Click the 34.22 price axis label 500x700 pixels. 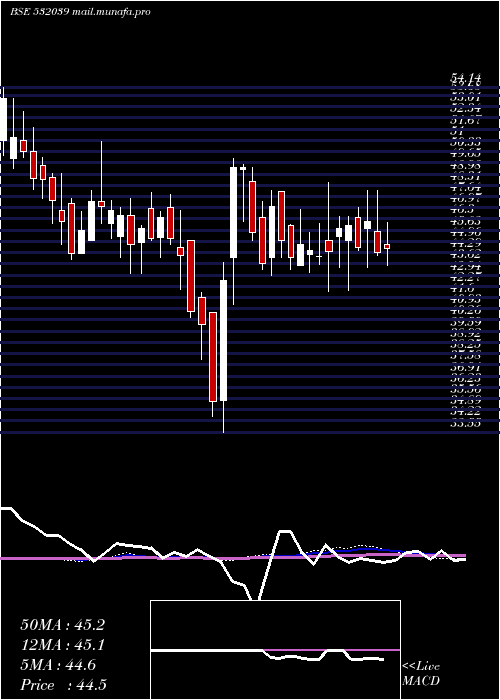465,413
